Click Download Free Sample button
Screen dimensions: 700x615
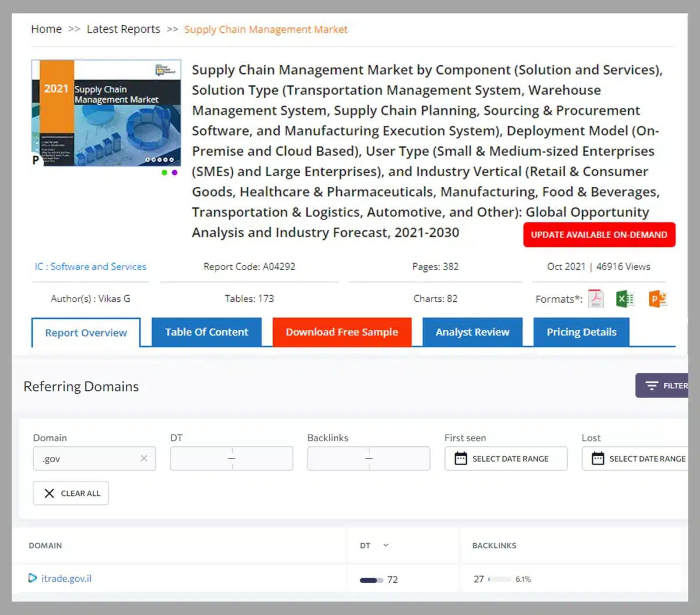click(x=342, y=332)
